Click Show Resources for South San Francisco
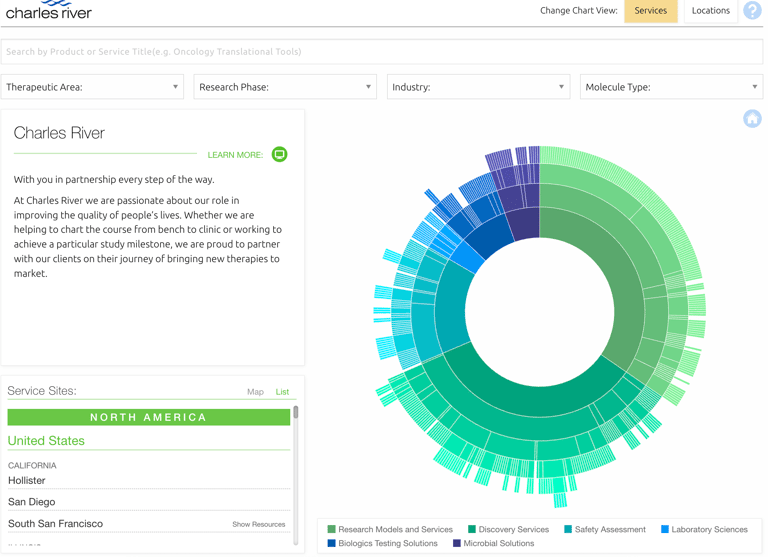 coord(259,524)
